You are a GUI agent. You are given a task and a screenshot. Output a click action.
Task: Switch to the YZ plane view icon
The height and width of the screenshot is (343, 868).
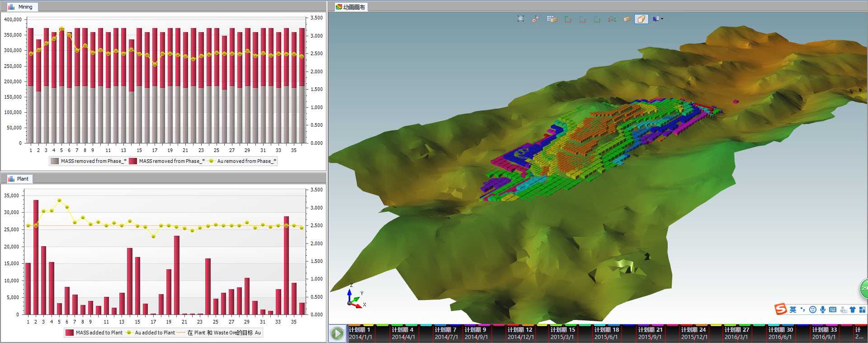[597, 19]
